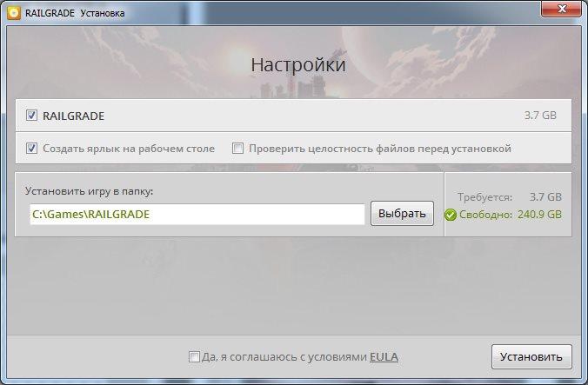Tick the EULA agreement checkbox

pyautogui.click(x=194, y=356)
